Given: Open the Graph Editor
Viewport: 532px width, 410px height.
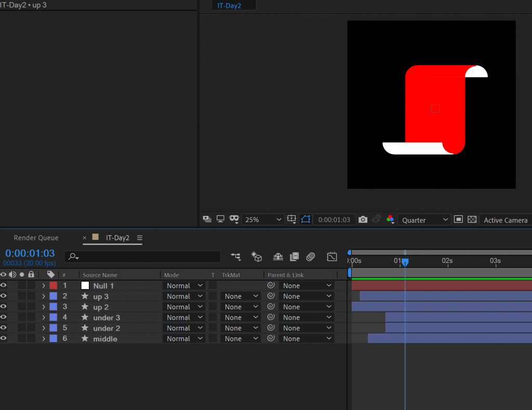Looking at the screenshot, I should tap(332, 257).
